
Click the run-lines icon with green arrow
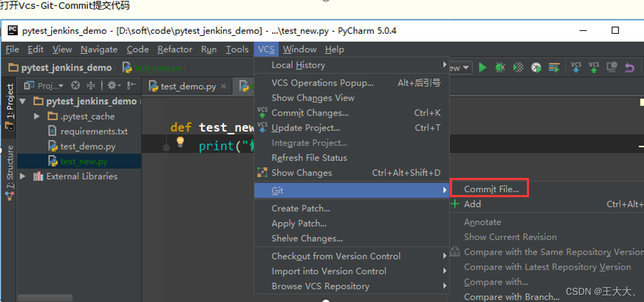(x=554, y=67)
